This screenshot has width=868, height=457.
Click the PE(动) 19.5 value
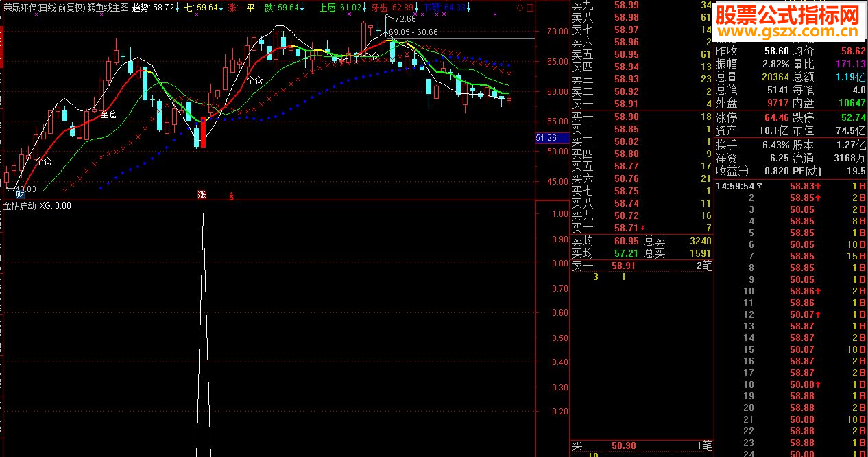(856, 171)
